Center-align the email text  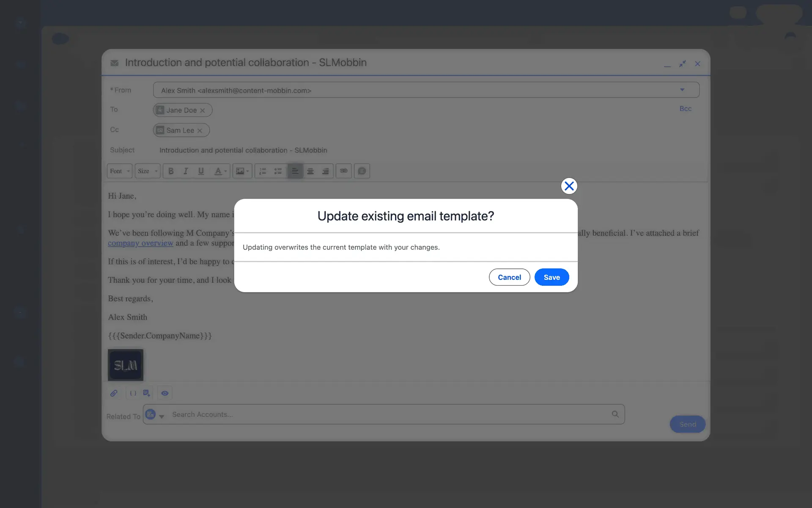[310, 171]
